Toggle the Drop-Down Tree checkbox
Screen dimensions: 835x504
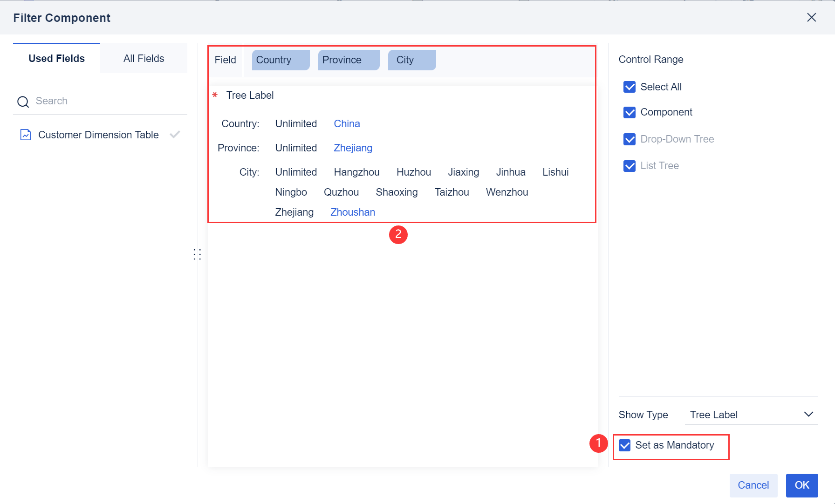(x=630, y=139)
